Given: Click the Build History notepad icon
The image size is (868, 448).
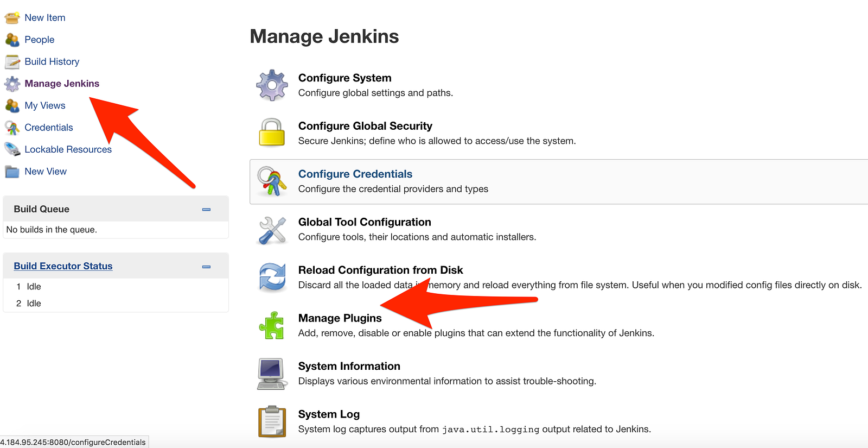Looking at the screenshot, I should (12, 62).
